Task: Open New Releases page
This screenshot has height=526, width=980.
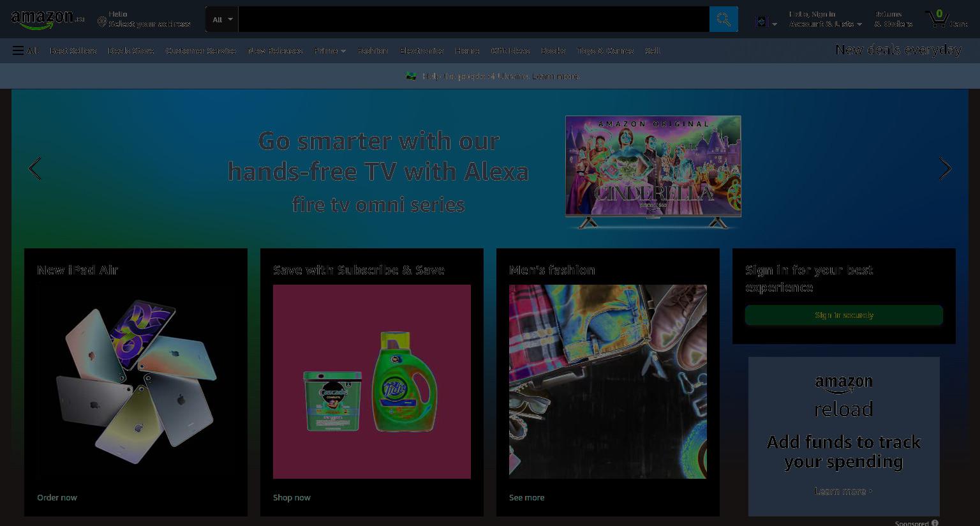Action: 275,50
